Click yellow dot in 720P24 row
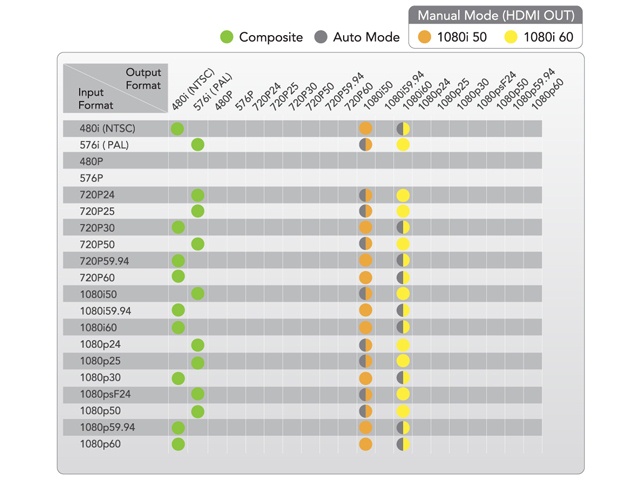640x480 pixels. coord(403,194)
